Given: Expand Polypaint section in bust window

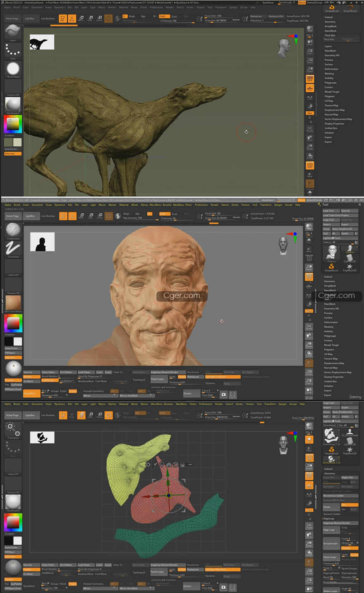Looking at the screenshot, I should (x=329, y=350).
